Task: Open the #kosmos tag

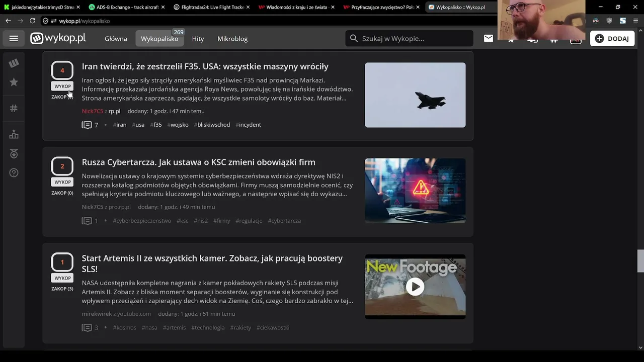Action: (x=124, y=328)
